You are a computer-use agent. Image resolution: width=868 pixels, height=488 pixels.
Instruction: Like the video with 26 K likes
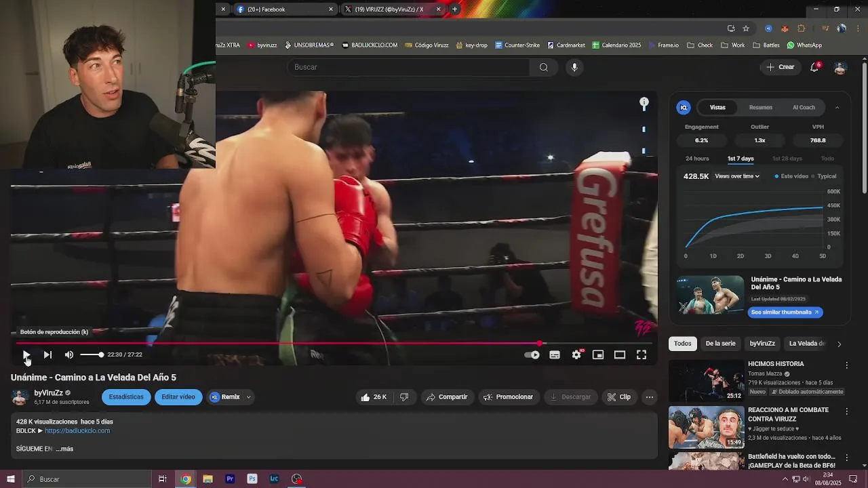[374, 397]
